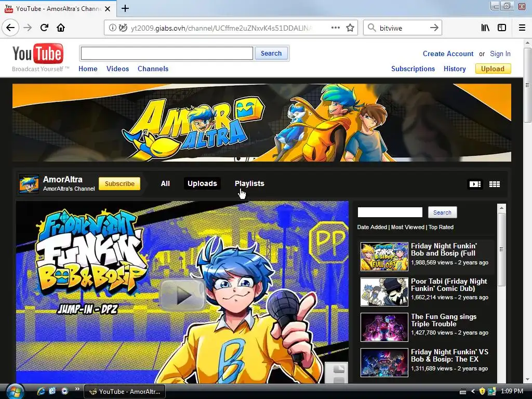Select the YouTube taskbar window button
Image resolution: width=532 pixels, height=399 pixels.
click(x=124, y=392)
